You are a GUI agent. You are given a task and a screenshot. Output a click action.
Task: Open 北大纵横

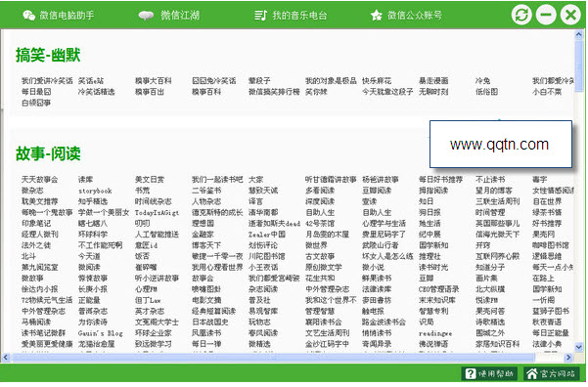click(490, 289)
